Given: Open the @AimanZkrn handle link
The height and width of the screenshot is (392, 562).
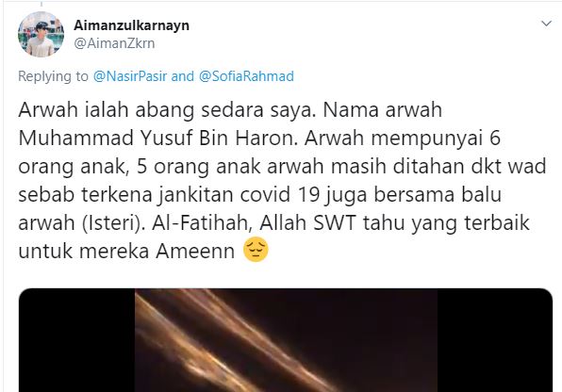Looking at the screenshot, I should pyautogui.click(x=114, y=43).
